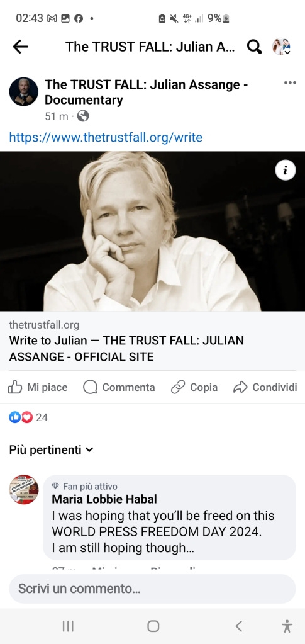Open the three-dot post options menu

pos(290,83)
